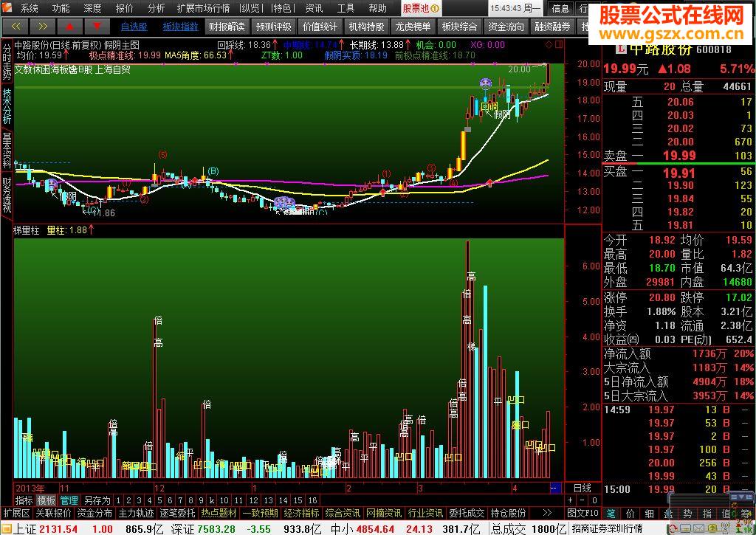Open the 管理 template manager
This screenshot has width=756, height=535.
(69, 500)
